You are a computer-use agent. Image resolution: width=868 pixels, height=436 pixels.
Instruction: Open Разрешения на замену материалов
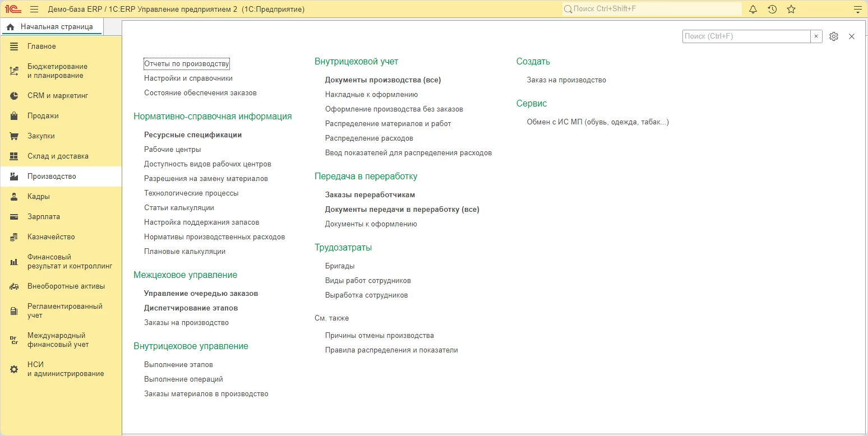(206, 179)
